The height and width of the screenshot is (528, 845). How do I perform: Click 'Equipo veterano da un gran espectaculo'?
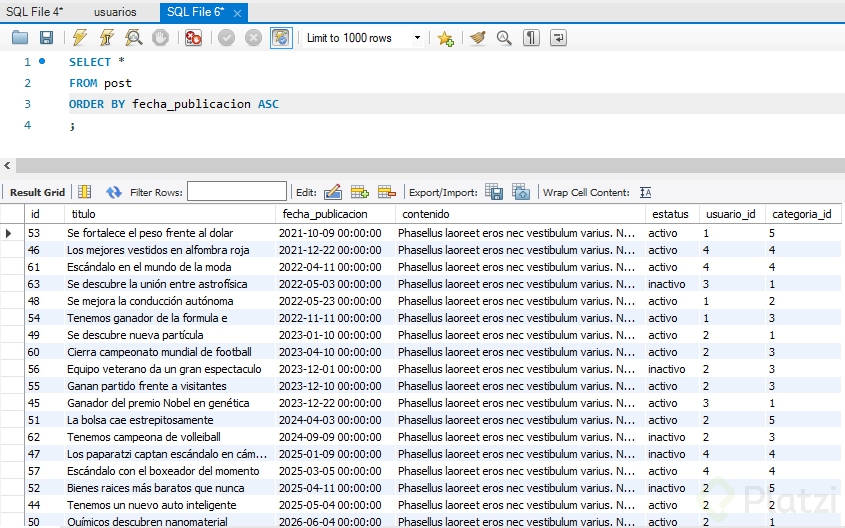click(x=170, y=369)
